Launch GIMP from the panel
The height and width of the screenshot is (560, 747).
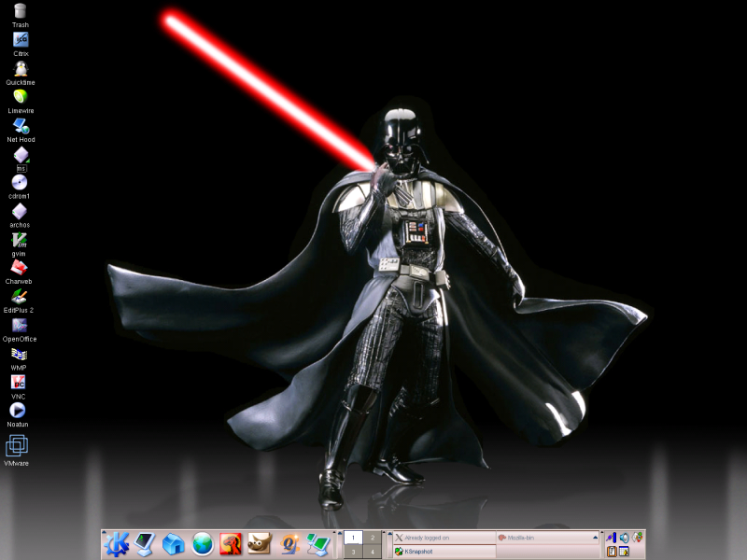260,544
